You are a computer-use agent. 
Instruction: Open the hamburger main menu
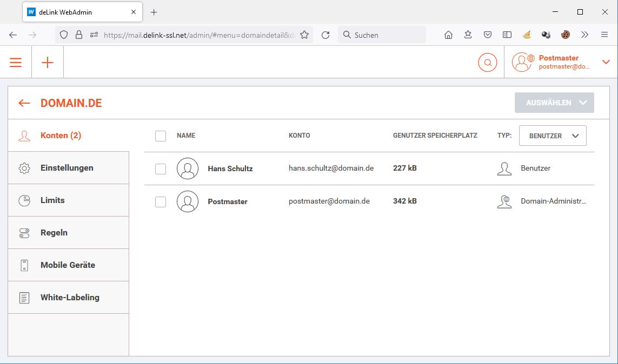tap(16, 63)
